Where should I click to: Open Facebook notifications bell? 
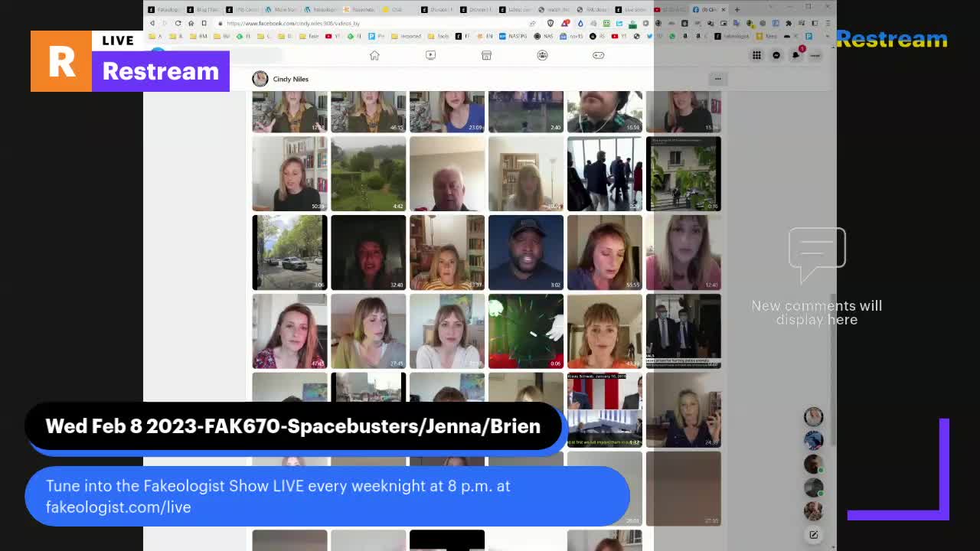(796, 55)
